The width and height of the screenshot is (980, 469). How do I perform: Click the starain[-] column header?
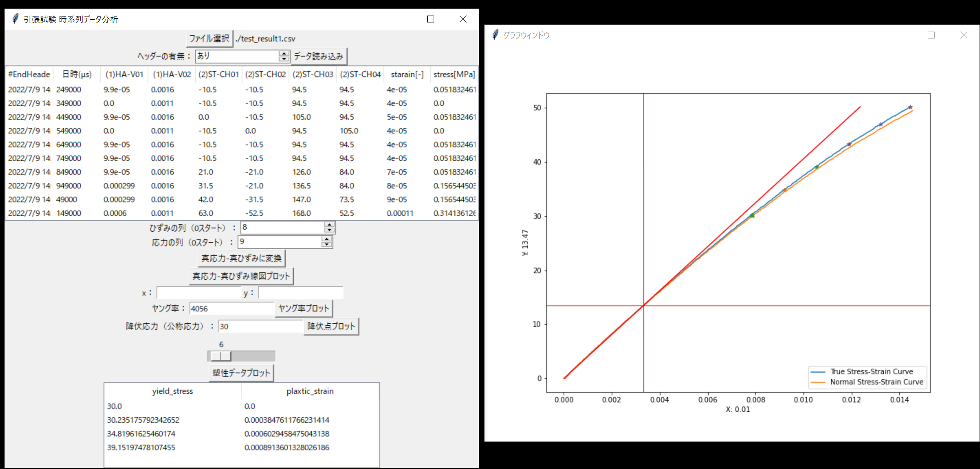coord(407,74)
